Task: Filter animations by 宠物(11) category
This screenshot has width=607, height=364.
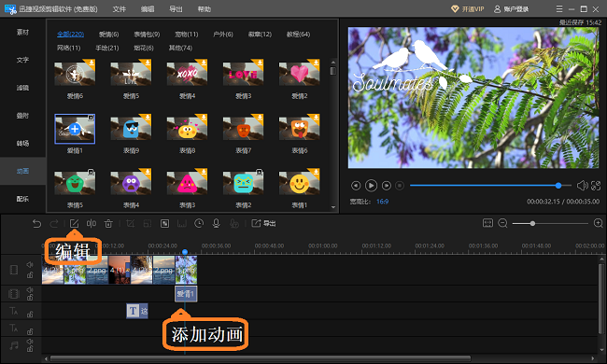Action: click(186, 35)
